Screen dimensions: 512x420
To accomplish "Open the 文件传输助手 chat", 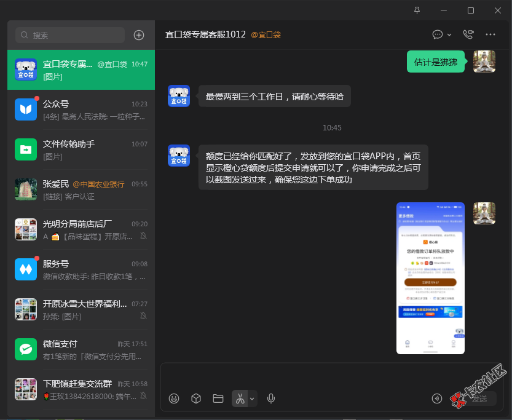I will pyautogui.click(x=81, y=149).
